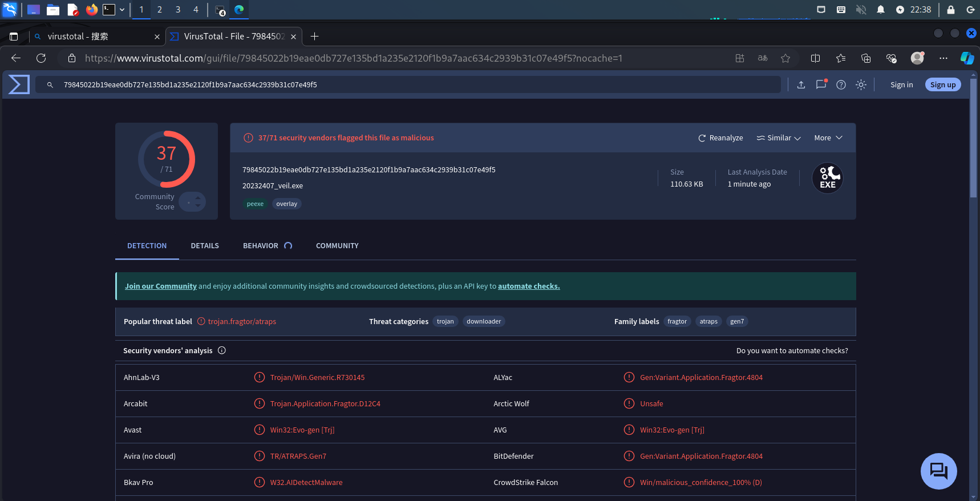Open the chat bubble widget

938,471
